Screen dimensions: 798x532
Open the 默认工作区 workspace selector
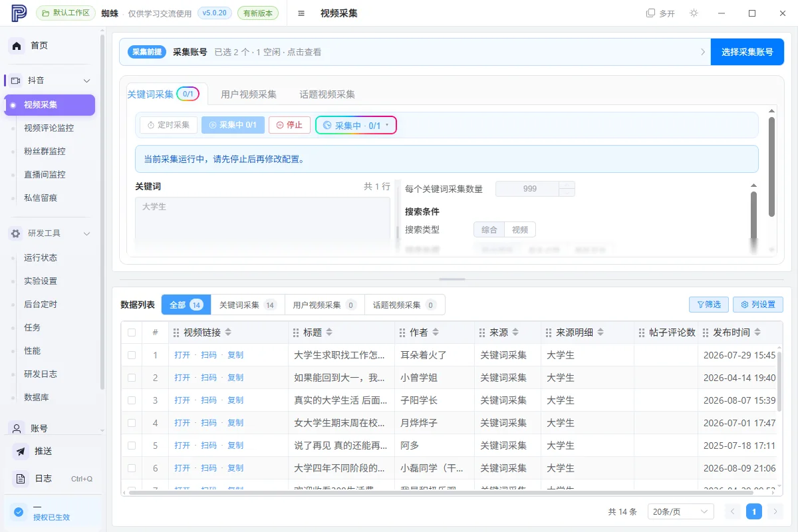coord(65,13)
